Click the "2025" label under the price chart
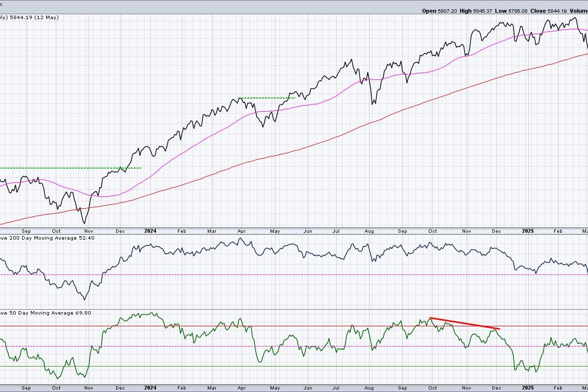 coord(528,230)
